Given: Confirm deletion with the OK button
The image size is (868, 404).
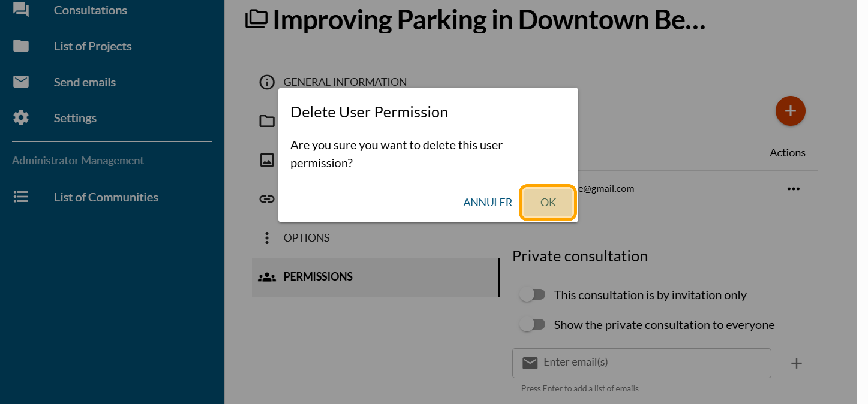Looking at the screenshot, I should coord(548,203).
